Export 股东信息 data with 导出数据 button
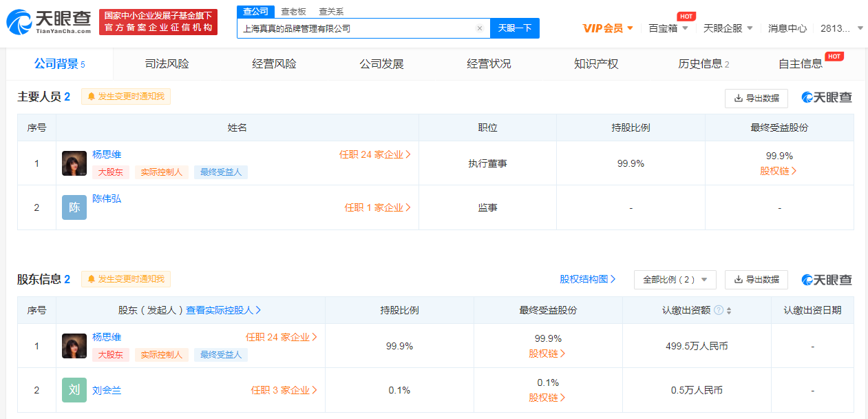This screenshot has width=868, height=419. [756, 280]
